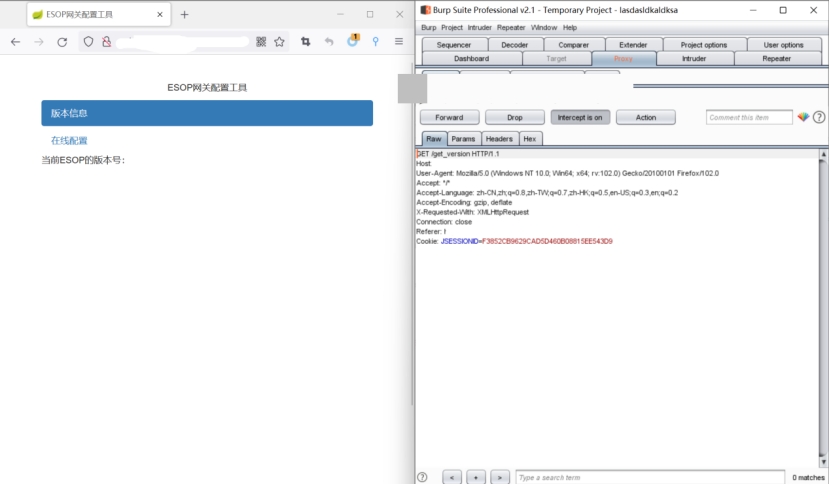The image size is (830, 485).
Task: Select the 版本信息 menu item
Action: pos(207,113)
